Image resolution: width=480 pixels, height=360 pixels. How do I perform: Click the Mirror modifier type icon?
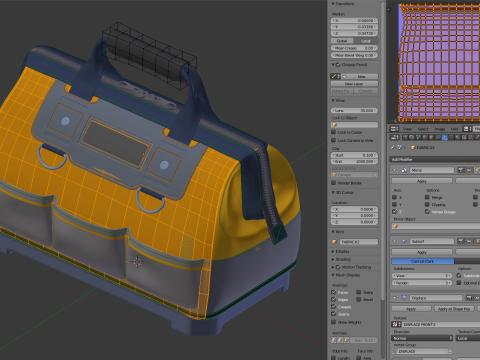[x=404, y=170]
